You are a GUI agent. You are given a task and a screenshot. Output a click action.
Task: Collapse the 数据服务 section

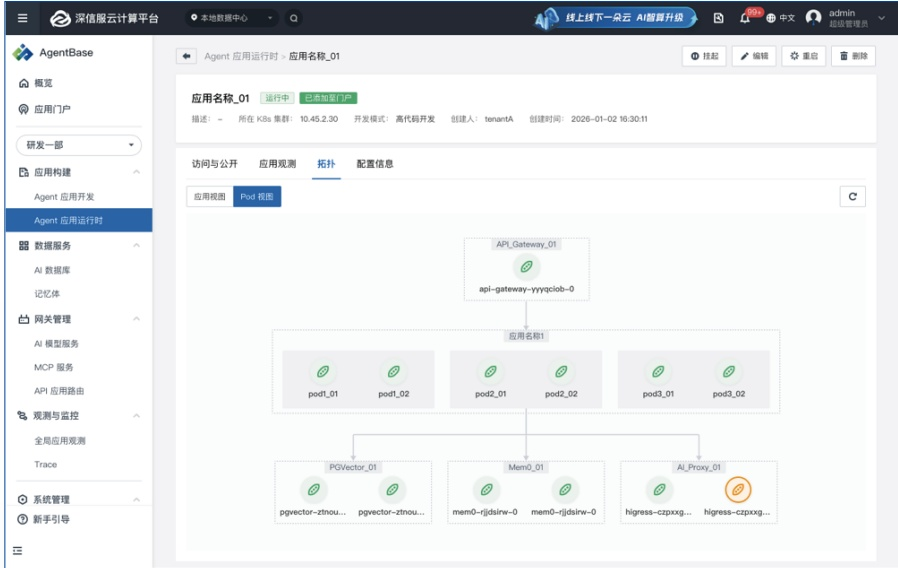click(x=136, y=245)
